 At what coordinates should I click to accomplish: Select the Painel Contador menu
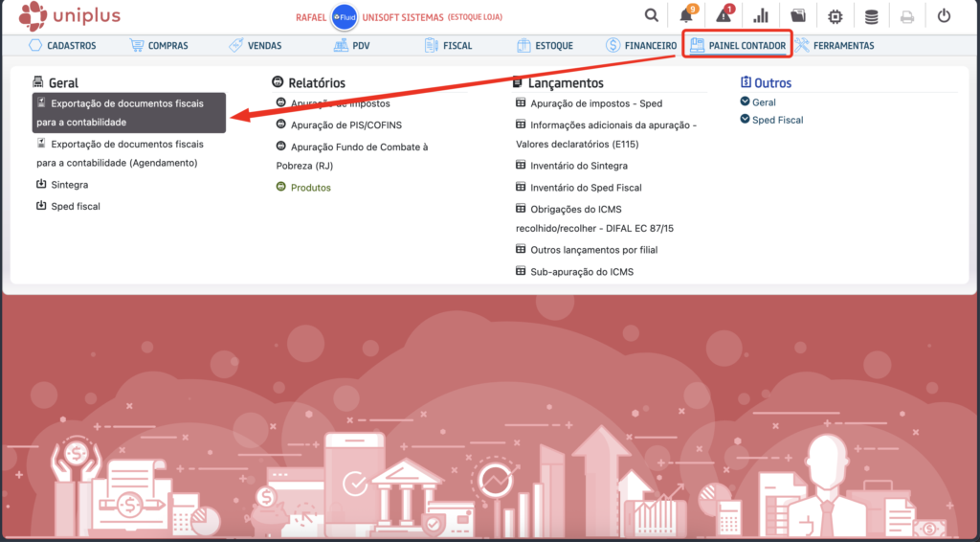pyautogui.click(x=737, y=45)
